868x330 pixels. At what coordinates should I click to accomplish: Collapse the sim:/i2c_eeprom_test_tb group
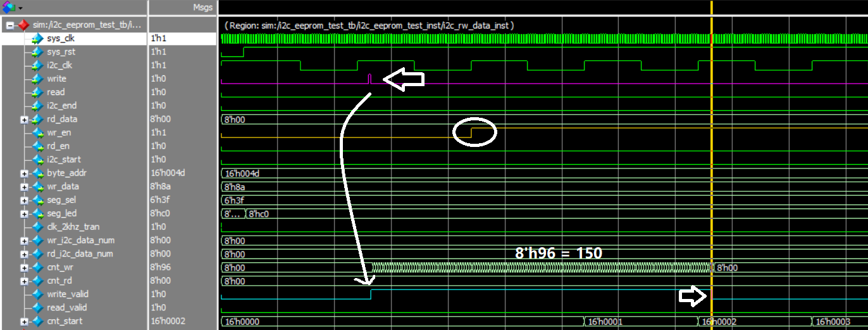pos(9,25)
